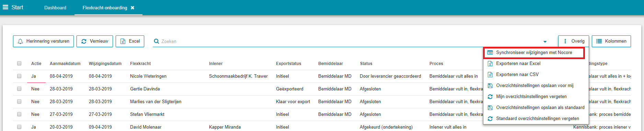Viewport: 644px width, 131px height.
Task: Click the Mijn overzichtsinstellingen vergeten refresh icon
Action: pyautogui.click(x=490, y=97)
